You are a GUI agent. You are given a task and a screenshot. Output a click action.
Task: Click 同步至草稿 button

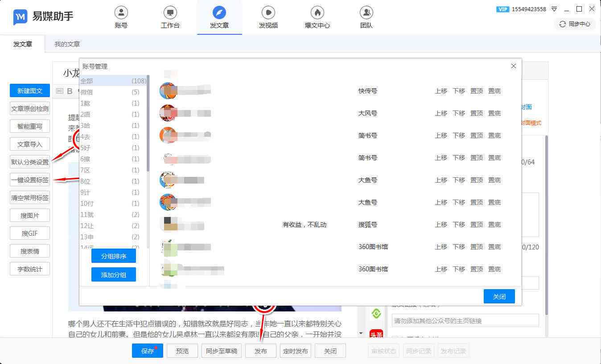(222, 351)
